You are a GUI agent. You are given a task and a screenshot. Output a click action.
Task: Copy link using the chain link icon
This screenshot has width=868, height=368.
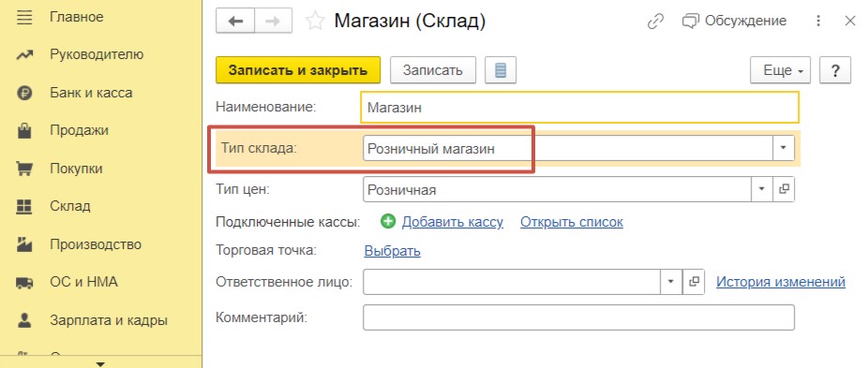point(655,22)
